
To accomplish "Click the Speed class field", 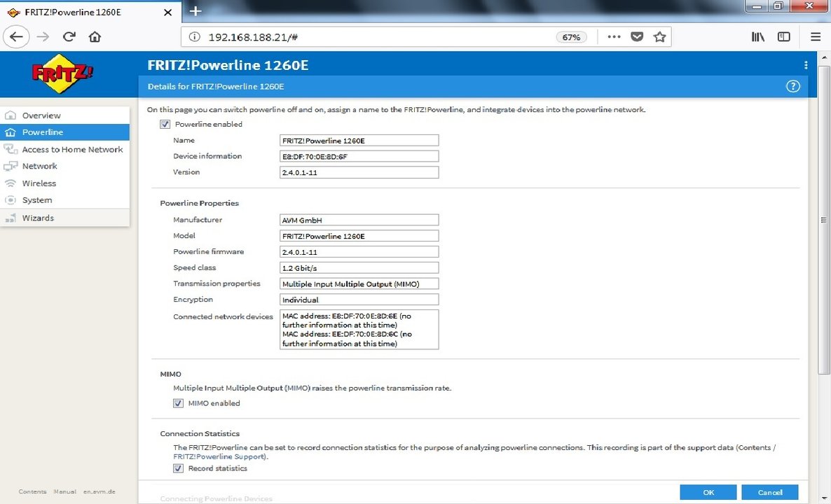I will point(359,267).
